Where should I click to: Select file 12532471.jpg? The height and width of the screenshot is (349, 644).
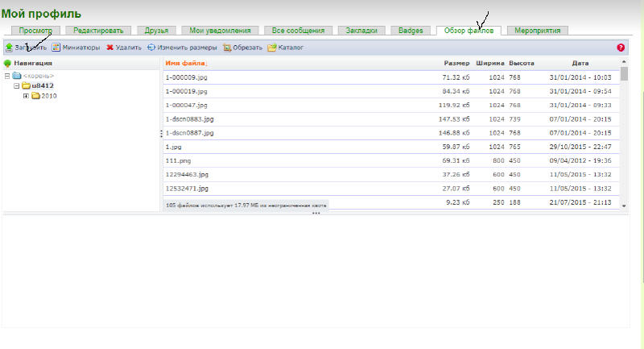click(187, 189)
